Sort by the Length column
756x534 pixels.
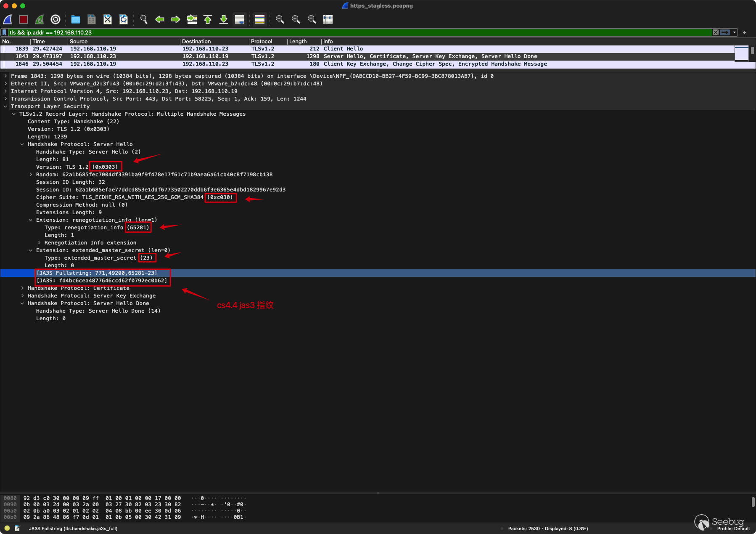pyautogui.click(x=304, y=41)
